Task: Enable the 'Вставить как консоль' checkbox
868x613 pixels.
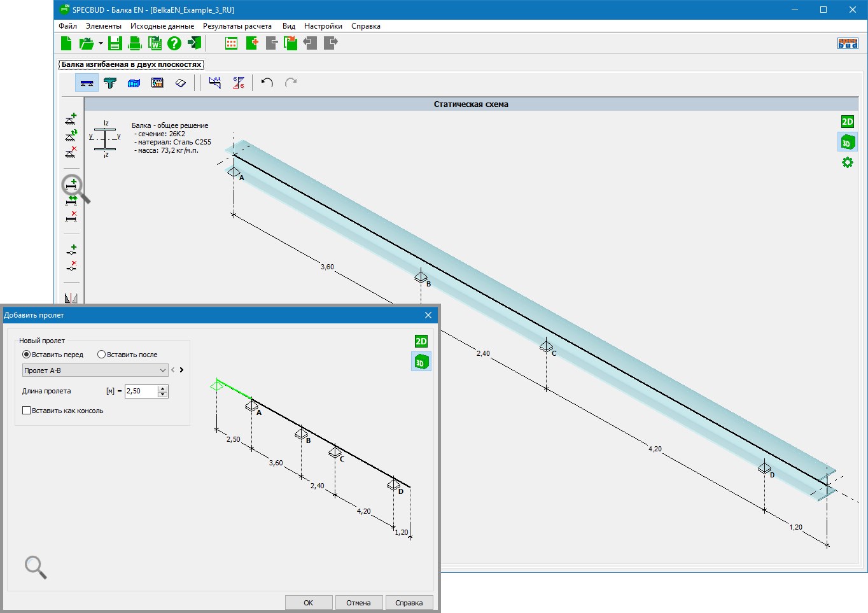Action: click(27, 411)
